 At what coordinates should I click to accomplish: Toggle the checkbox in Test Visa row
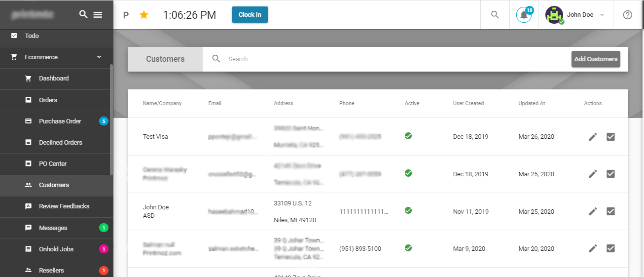click(x=610, y=137)
